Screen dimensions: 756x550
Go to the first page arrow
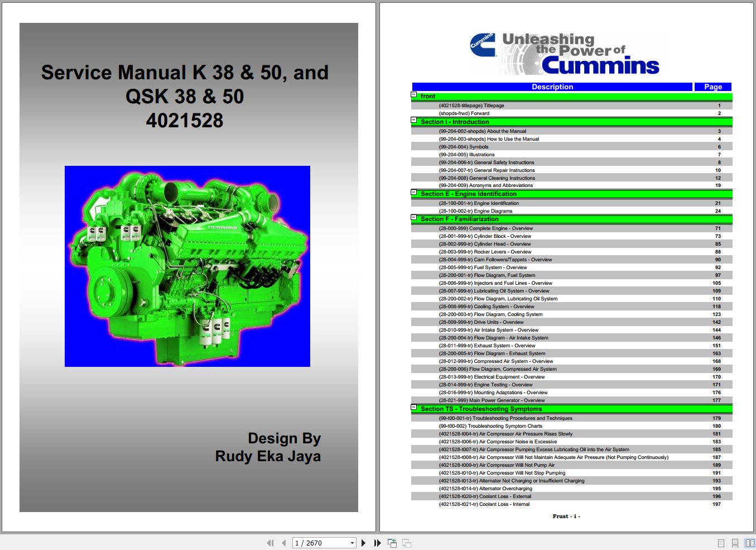pos(271,543)
